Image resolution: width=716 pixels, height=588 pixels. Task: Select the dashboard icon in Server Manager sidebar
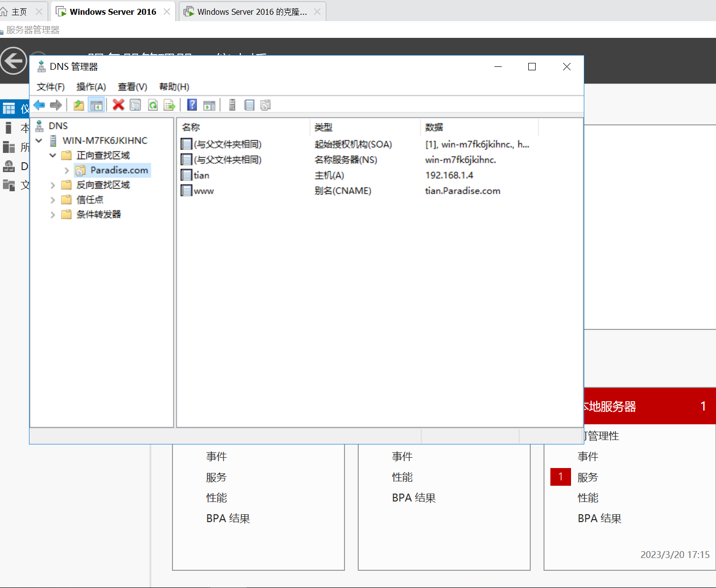click(x=9, y=109)
